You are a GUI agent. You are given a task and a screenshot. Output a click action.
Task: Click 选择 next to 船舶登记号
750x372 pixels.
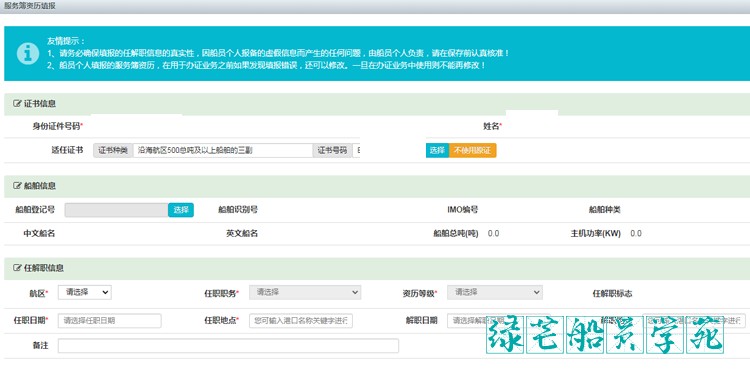[x=181, y=210]
